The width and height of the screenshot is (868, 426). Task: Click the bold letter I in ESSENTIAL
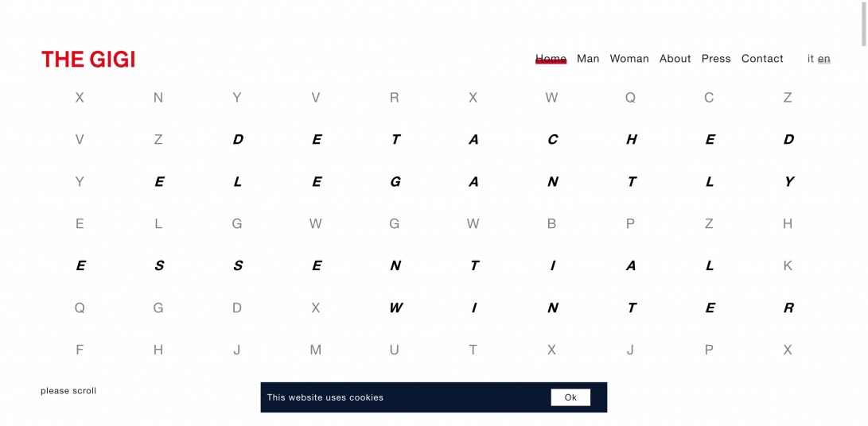[x=552, y=266]
